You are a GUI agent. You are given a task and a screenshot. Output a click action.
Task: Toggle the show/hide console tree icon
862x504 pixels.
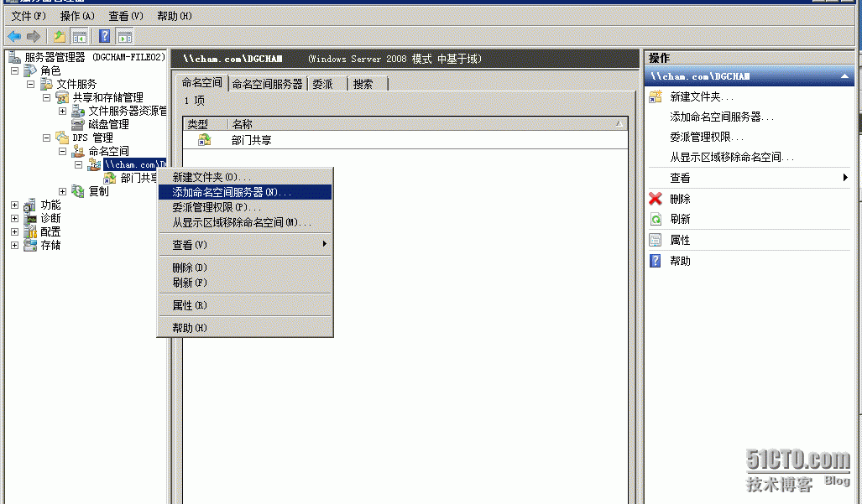[x=79, y=37]
